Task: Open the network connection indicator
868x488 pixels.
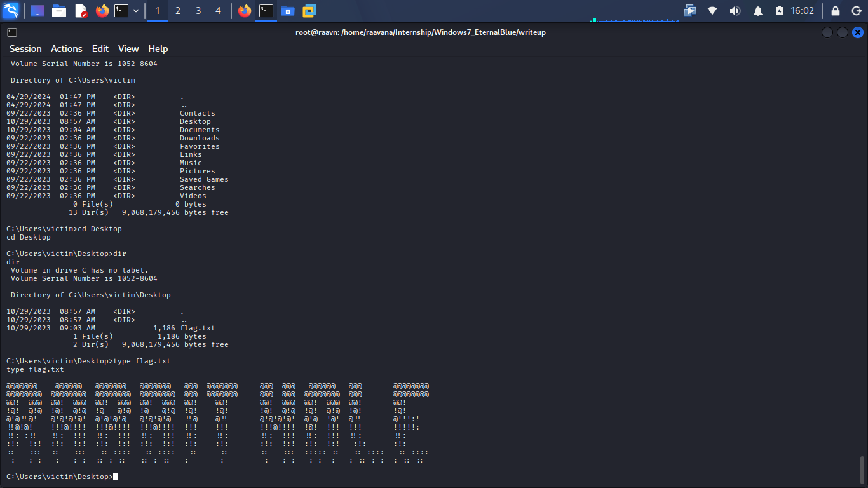Action: coord(712,11)
